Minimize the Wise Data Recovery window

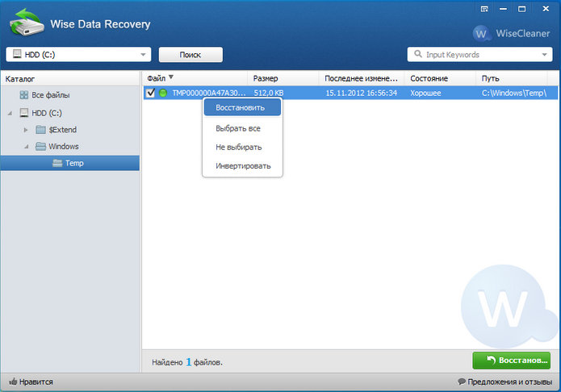(503, 9)
